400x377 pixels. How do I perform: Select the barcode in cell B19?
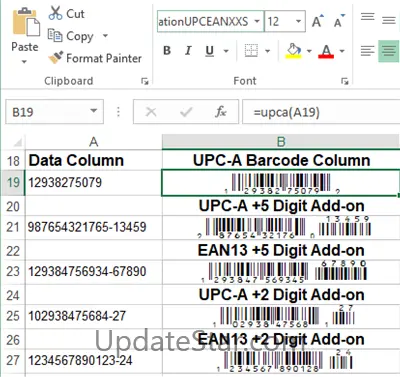tap(281, 183)
